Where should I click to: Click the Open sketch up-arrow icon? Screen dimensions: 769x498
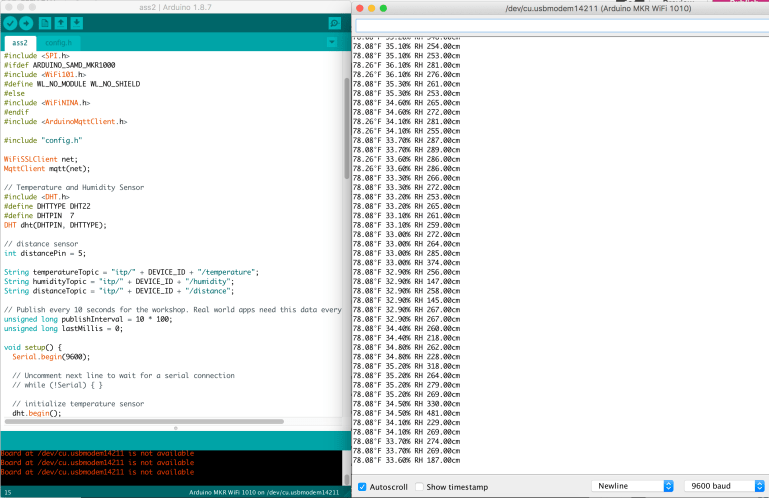(62, 23)
